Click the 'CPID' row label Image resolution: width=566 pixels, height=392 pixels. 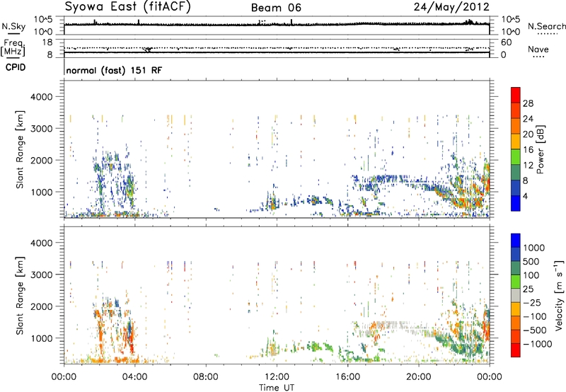[16, 67]
